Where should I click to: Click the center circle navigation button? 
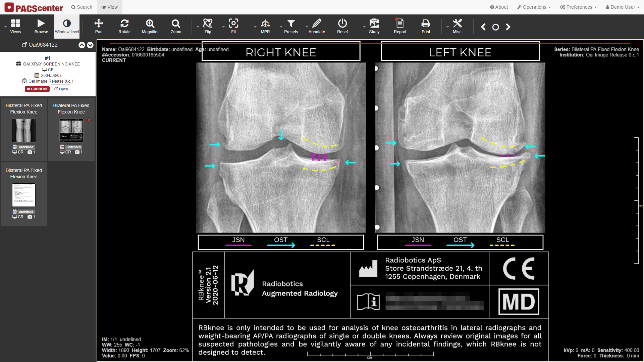(x=495, y=27)
